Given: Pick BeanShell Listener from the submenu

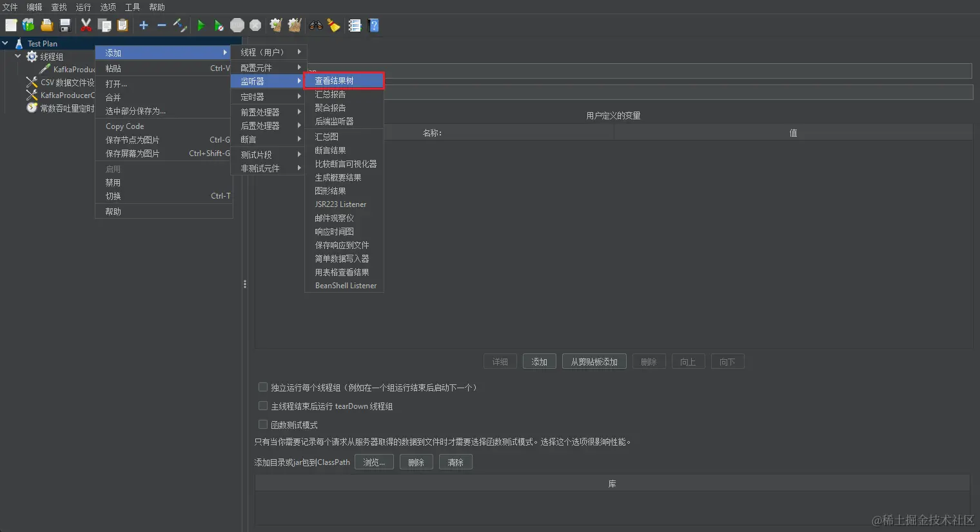Looking at the screenshot, I should pyautogui.click(x=344, y=286).
